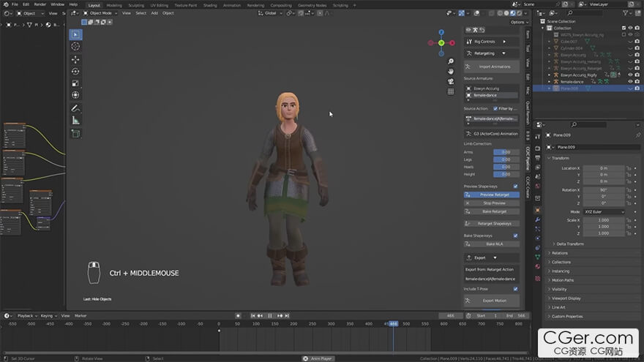The width and height of the screenshot is (644, 362).
Task: Toggle Collection exclude checkbox in outliner
Action: (x=624, y=28)
